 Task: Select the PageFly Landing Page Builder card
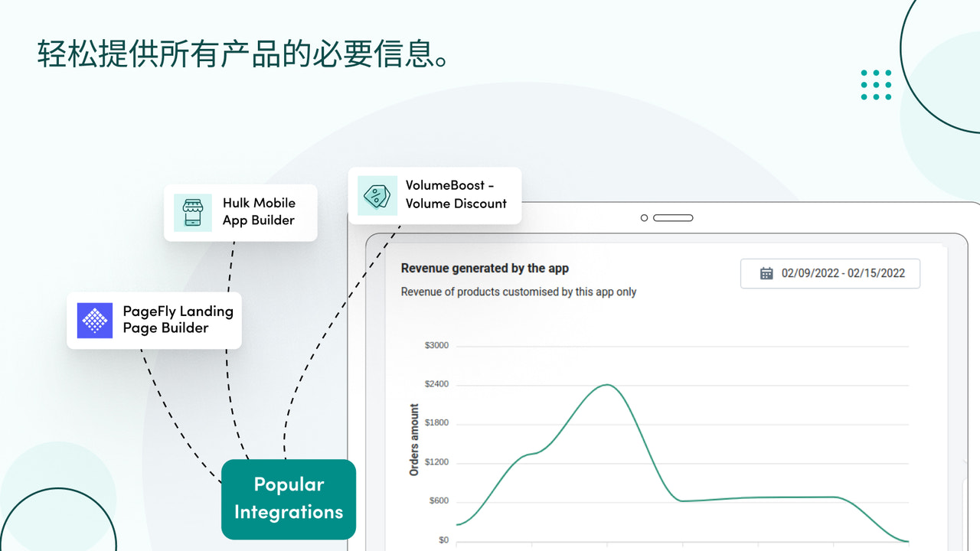point(154,320)
